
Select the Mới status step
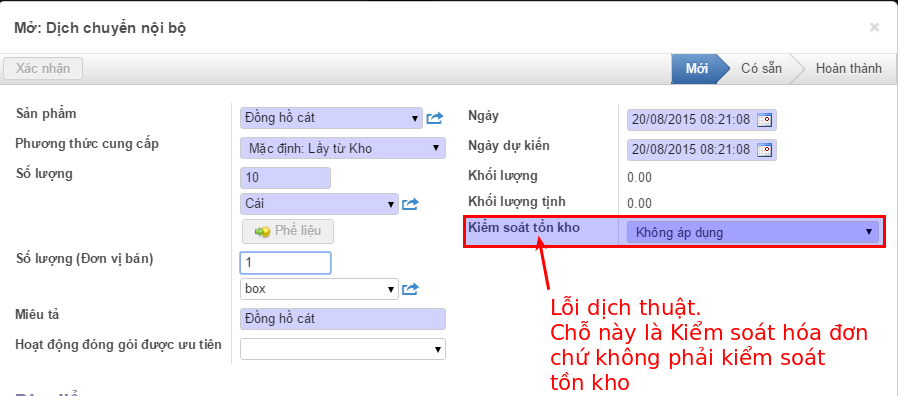[697, 69]
